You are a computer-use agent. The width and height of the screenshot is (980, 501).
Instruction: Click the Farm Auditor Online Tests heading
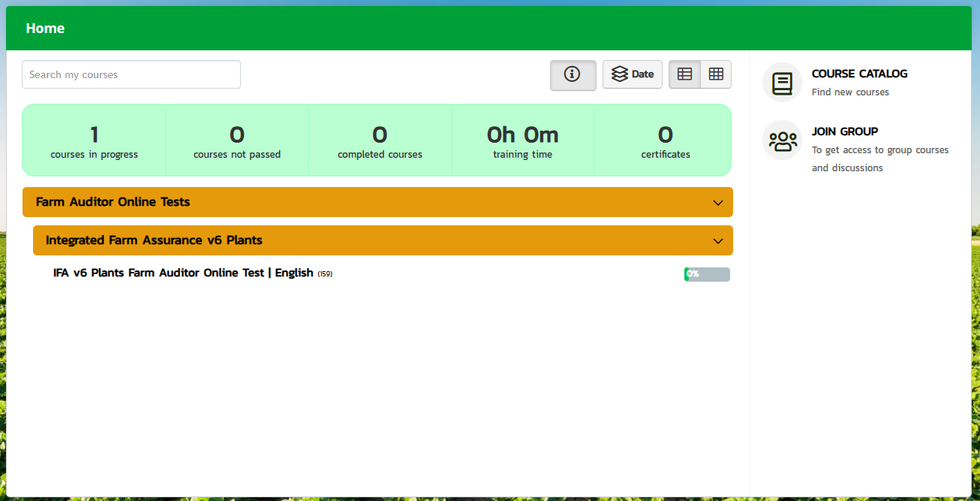coord(113,202)
